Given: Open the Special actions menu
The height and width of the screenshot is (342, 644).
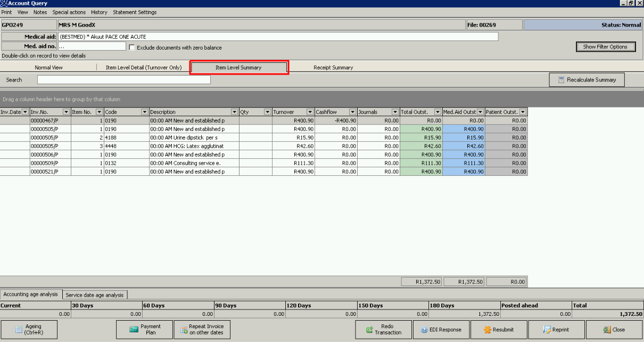Looking at the screenshot, I should click(x=69, y=12).
